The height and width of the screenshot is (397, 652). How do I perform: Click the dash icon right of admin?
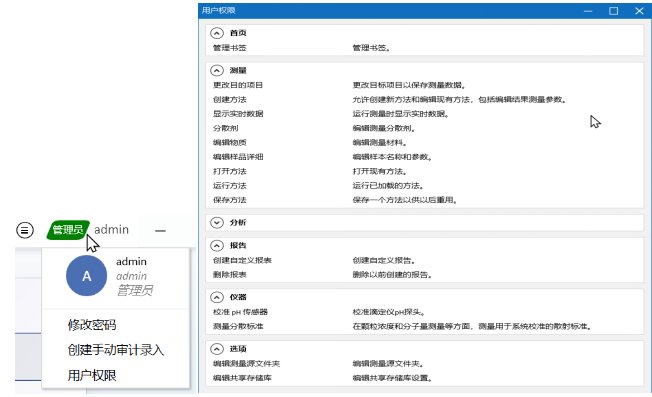pos(160,230)
